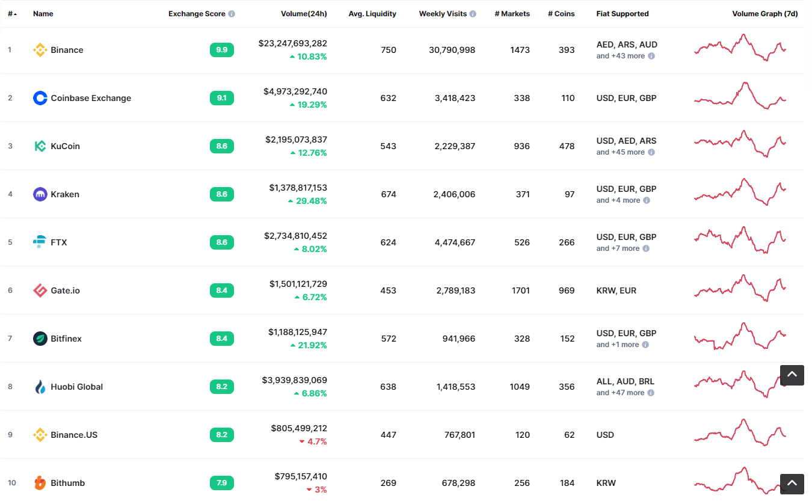Sort table by Exchange Score header
Image resolution: width=812 pixels, height=504 pixels.
[197, 14]
